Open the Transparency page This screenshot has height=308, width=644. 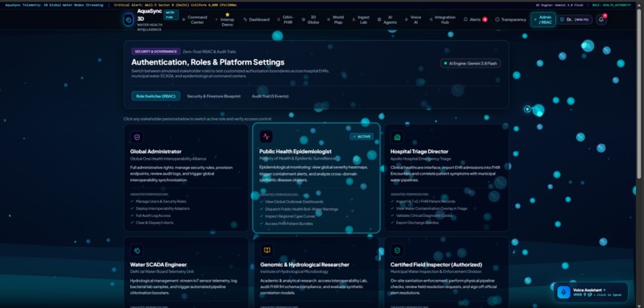click(x=511, y=20)
